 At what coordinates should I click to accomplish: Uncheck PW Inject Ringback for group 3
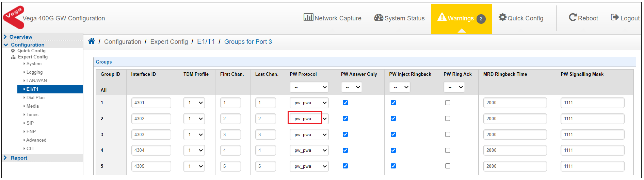[393, 134]
